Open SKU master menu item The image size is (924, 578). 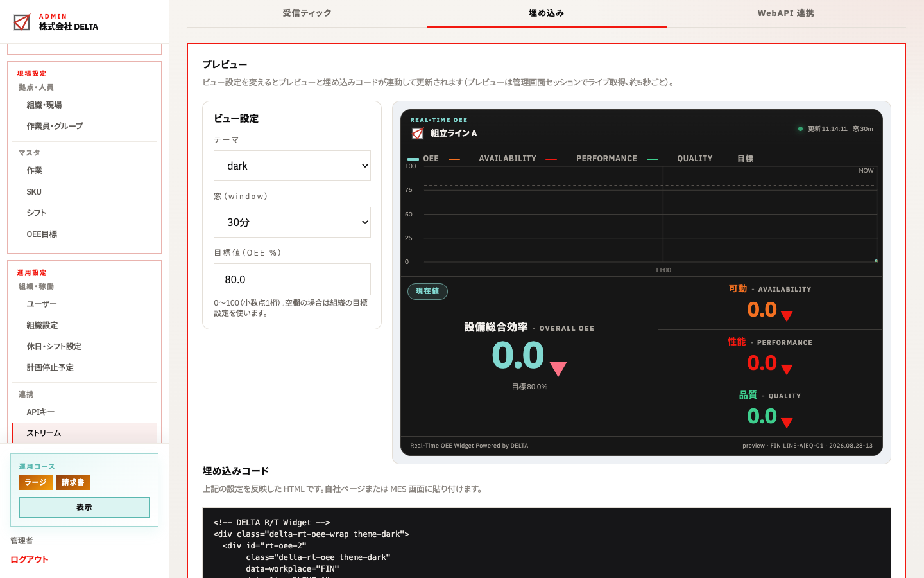(84, 192)
